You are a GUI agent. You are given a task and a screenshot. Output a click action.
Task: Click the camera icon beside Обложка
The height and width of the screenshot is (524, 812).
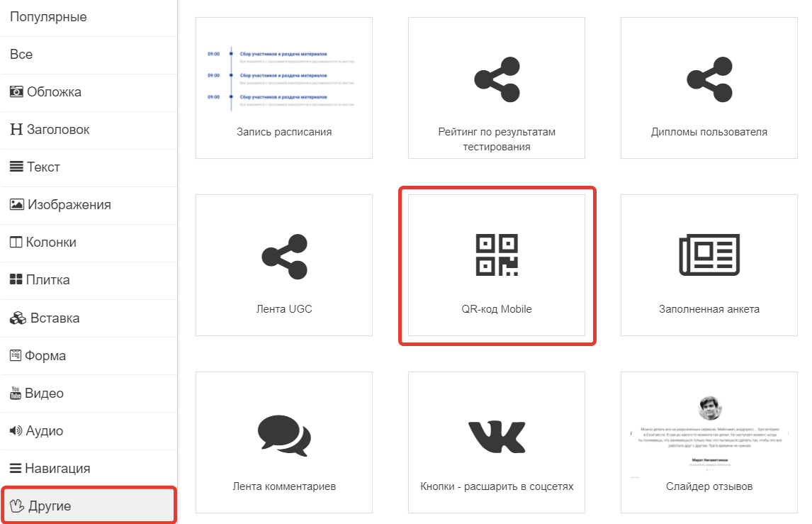point(16,91)
